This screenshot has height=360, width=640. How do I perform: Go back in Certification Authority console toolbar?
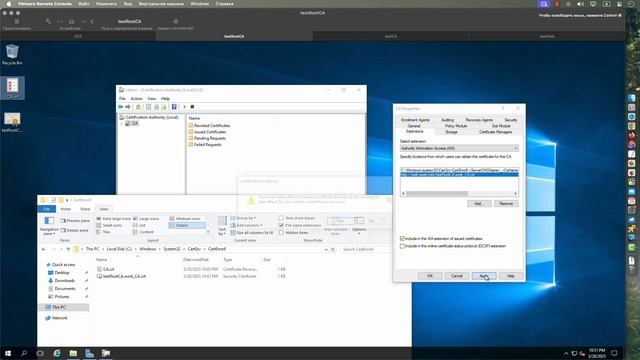[120, 107]
